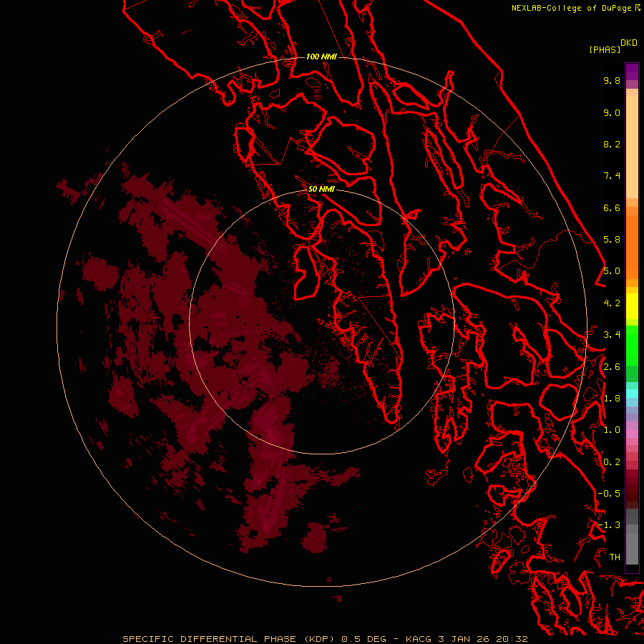Click the DKD product label above the legend
This screenshot has height=644, width=644.
(x=629, y=43)
